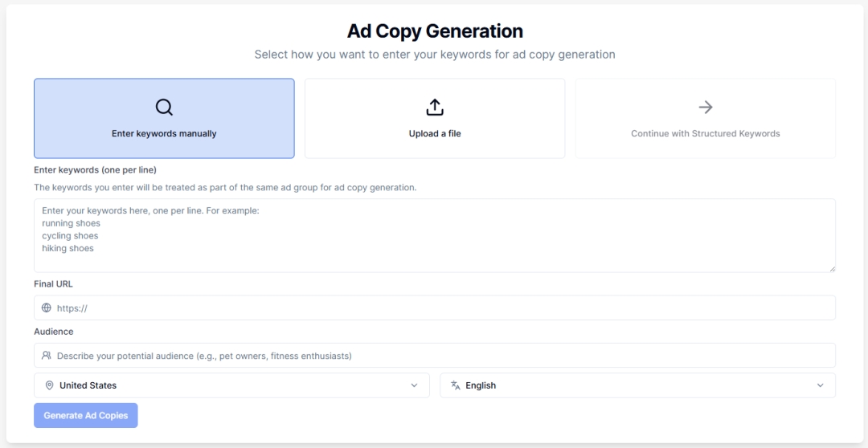
Task: Open the United States country dropdown
Action: pos(231,385)
